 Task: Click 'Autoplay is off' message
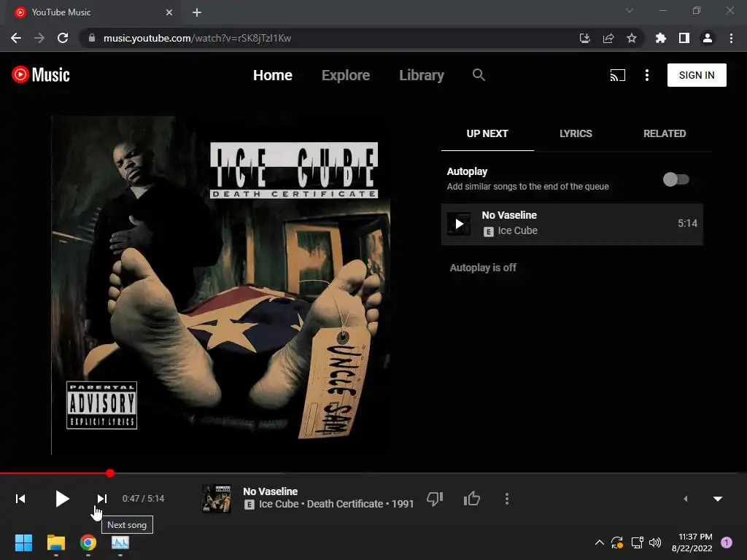483,268
